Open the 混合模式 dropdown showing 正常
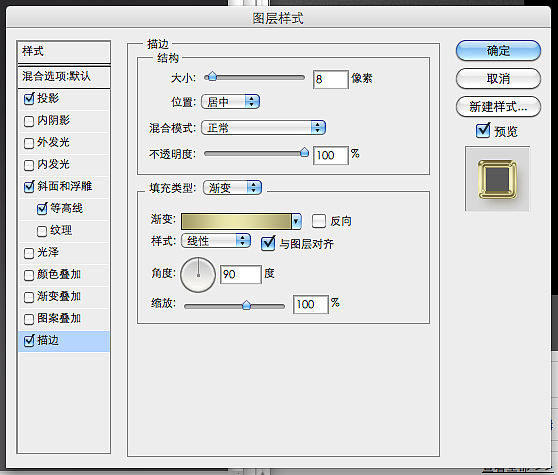 click(263, 128)
